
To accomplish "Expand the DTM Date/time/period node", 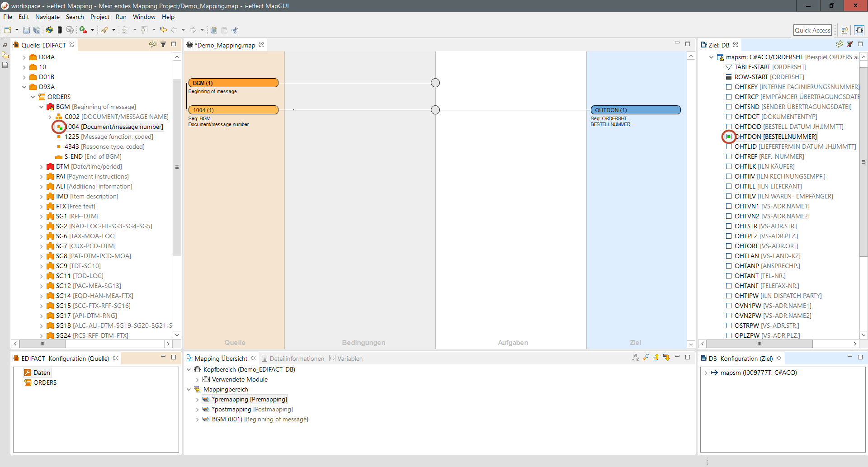I will click(42, 167).
